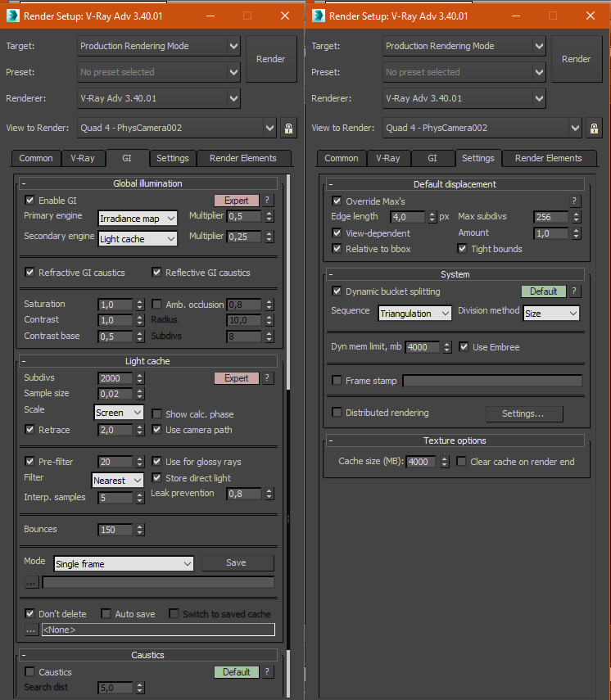Click browse dots button below Mode dropdown
This screenshot has width=611, height=700.
(31, 582)
